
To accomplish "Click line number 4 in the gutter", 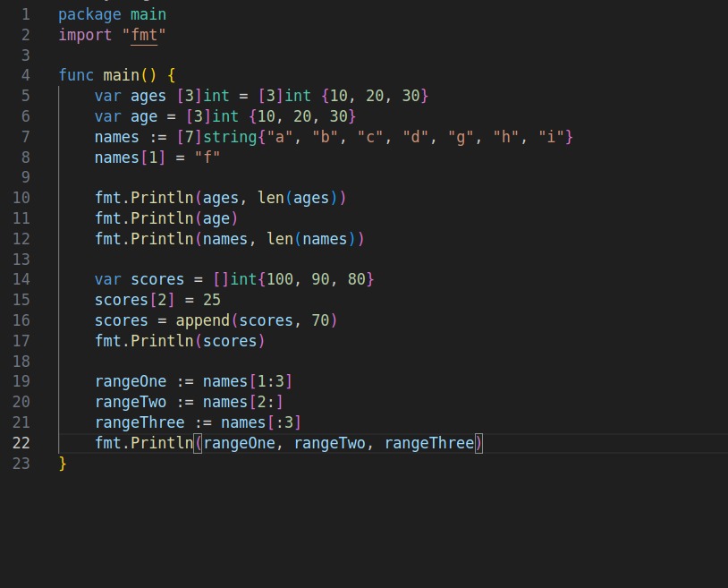I will (x=26, y=75).
